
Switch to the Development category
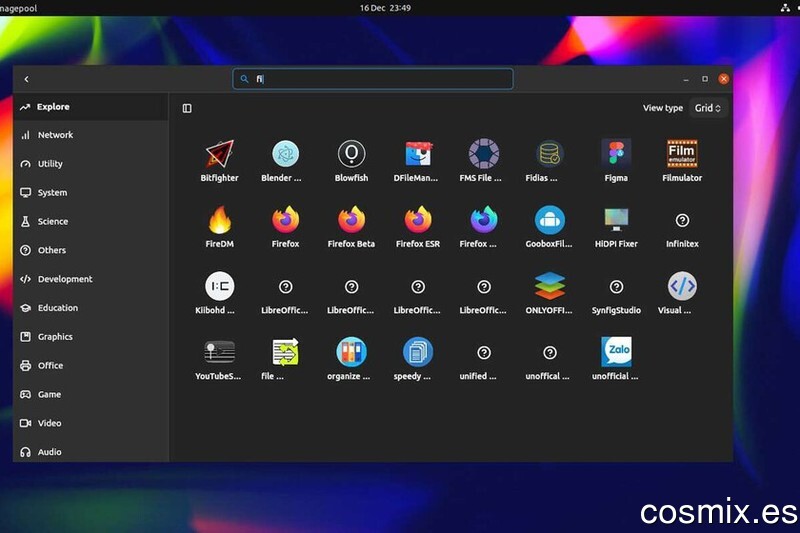coord(91,279)
